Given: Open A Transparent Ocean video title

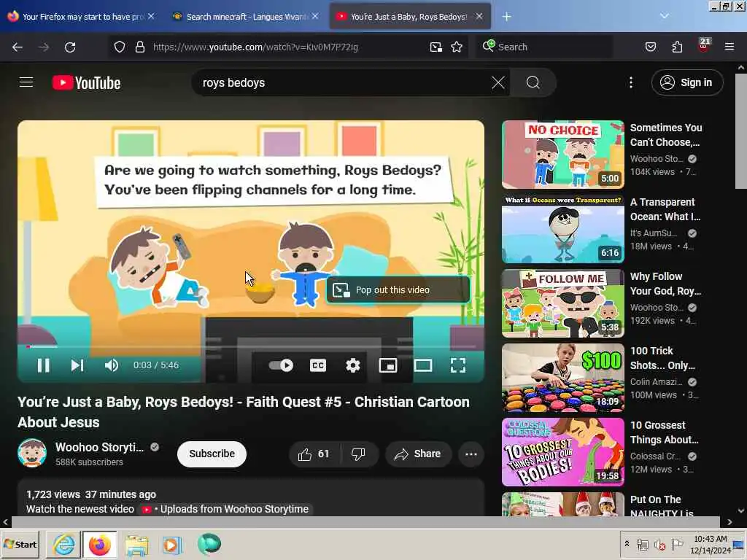Looking at the screenshot, I should click(665, 209).
